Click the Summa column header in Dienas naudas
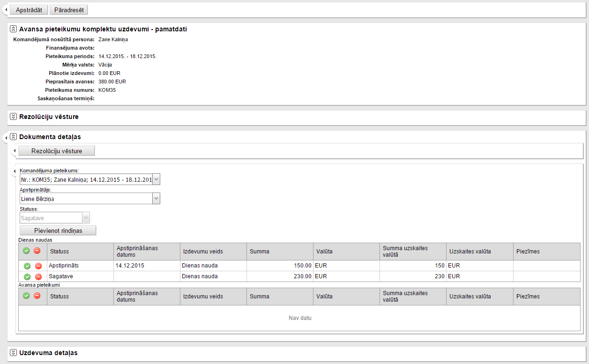 [260, 252]
